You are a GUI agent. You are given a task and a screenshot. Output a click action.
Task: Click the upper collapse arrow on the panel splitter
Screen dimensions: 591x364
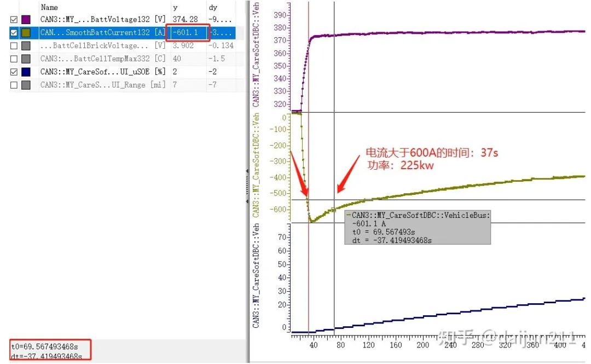point(247,171)
